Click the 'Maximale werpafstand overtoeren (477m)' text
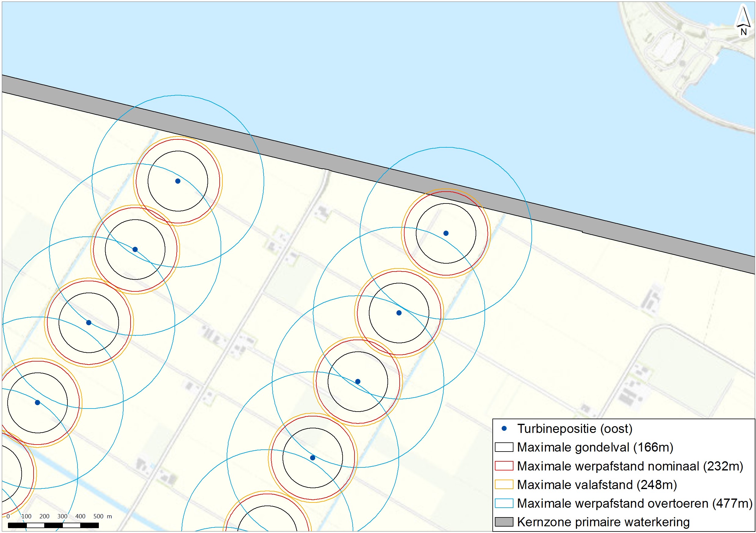The height and width of the screenshot is (533, 756). point(635,503)
